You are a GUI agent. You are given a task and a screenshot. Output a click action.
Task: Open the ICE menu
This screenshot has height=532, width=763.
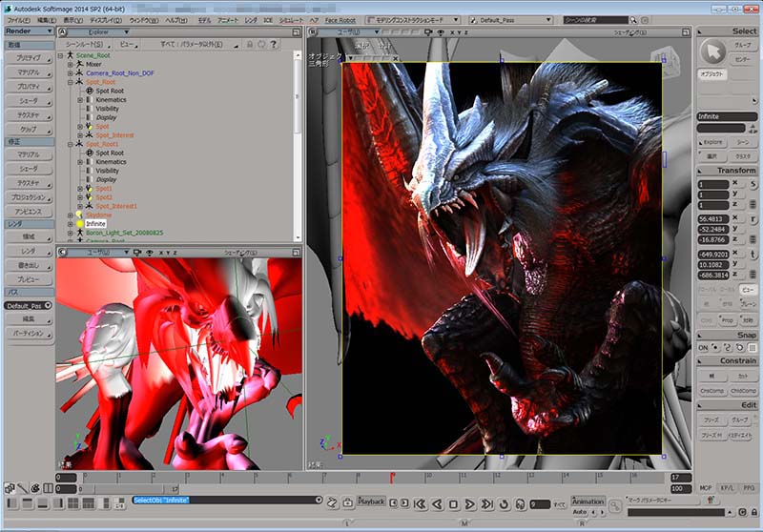pyautogui.click(x=268, y=20)
